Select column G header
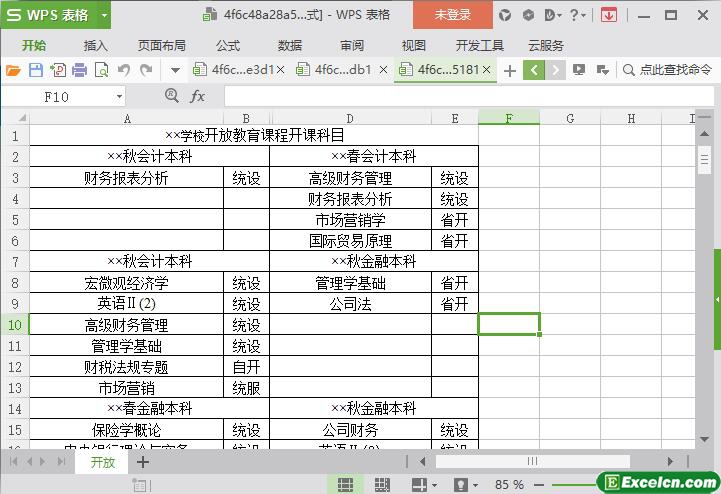The image size is (721, 494). pyautogui.click(x=570, y=118)
